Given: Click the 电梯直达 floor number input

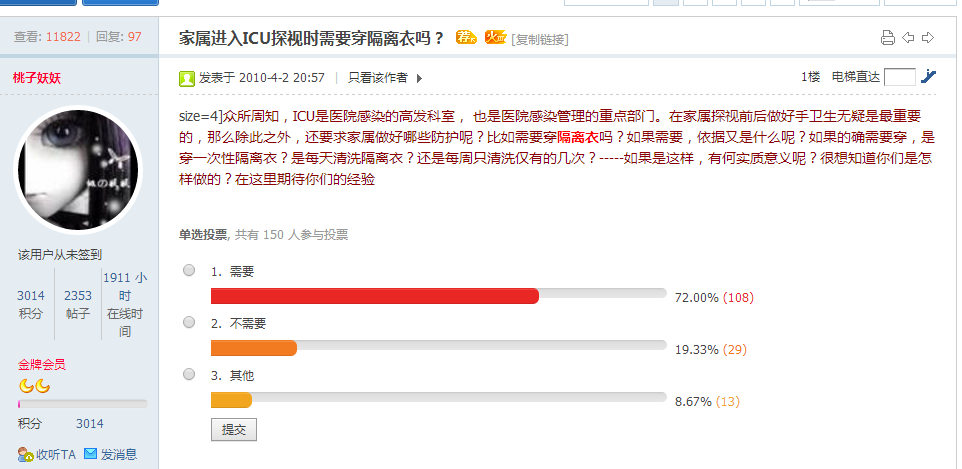Looking at the screenshot, I should click(x=899, y=76).
